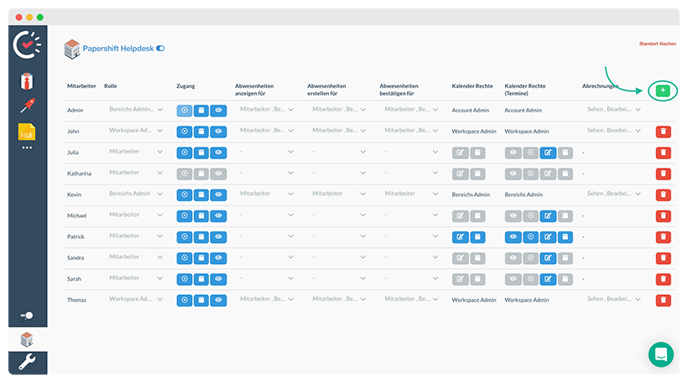Open Abwesenheiten anzeigen für dropdown for Kevin

point(266,193)
